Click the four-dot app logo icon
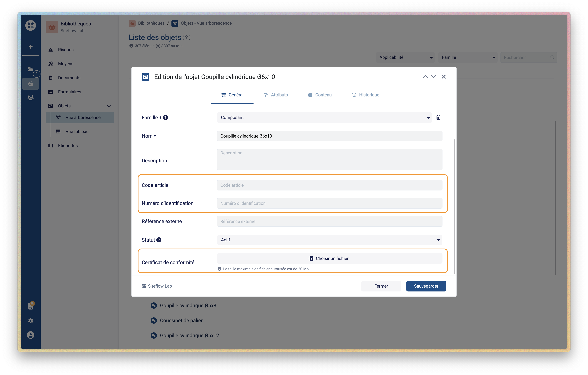The height and width of the screenshot is (375, 588). click(30, 25)
